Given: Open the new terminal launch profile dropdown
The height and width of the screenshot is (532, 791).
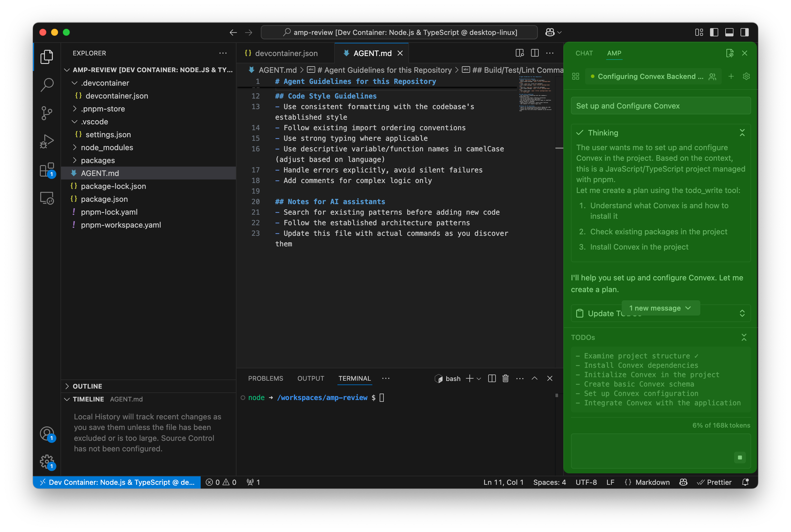Looking at the screenshot, I should (x=479, y=379).
